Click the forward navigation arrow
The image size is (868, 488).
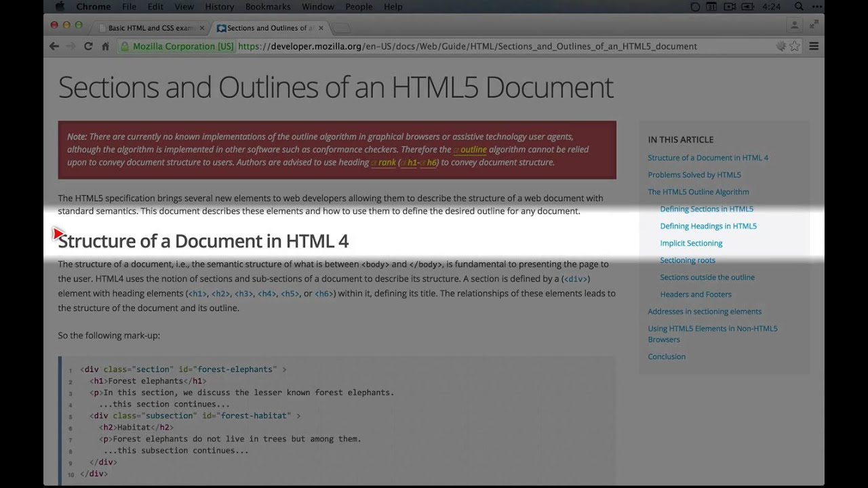pos(71,46)
